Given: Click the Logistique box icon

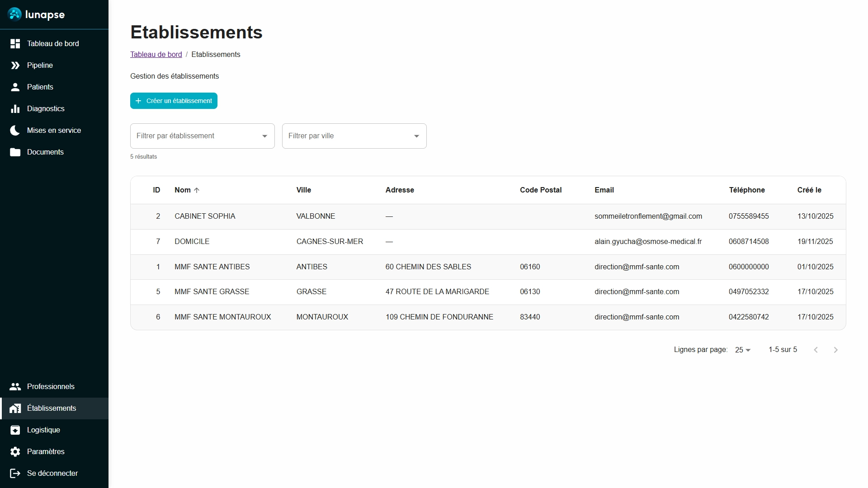Looking at the screenshot, I should click(15, 430).
